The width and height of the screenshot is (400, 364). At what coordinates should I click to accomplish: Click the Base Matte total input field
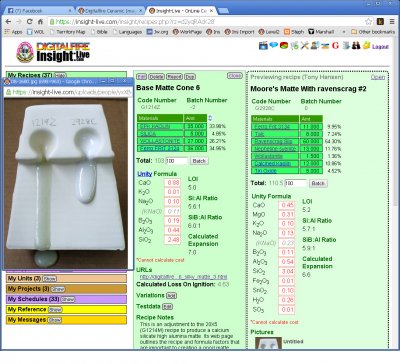177,161
